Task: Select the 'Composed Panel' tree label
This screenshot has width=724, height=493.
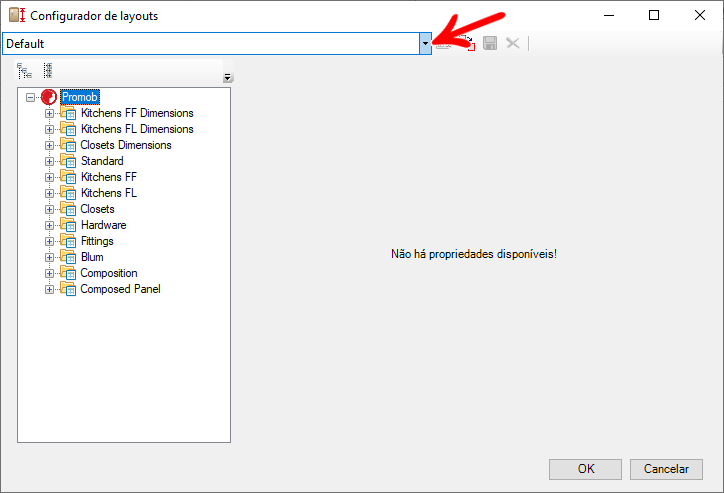Action: point(121,289)
